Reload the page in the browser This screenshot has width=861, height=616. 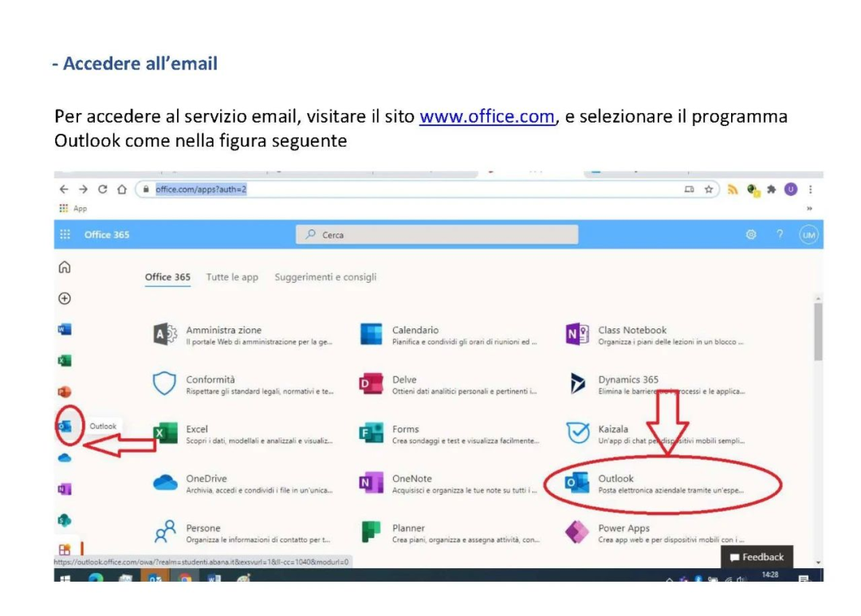[x=102, y=190]
